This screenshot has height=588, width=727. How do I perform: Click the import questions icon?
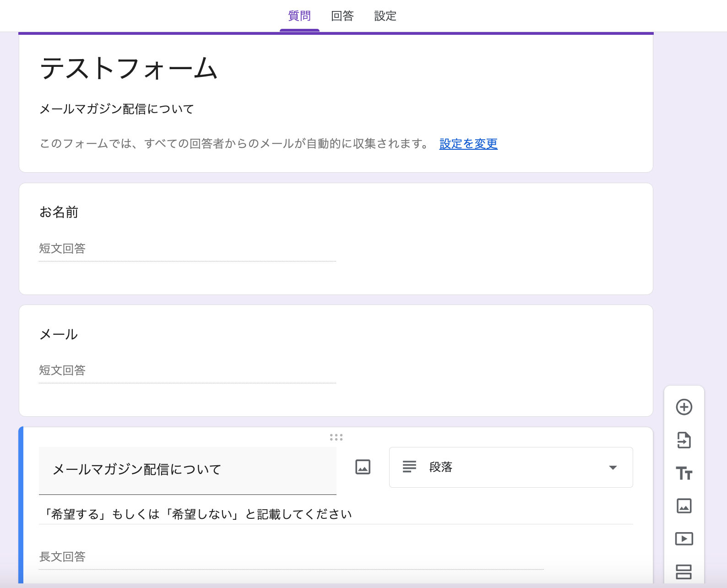(684, 440)
